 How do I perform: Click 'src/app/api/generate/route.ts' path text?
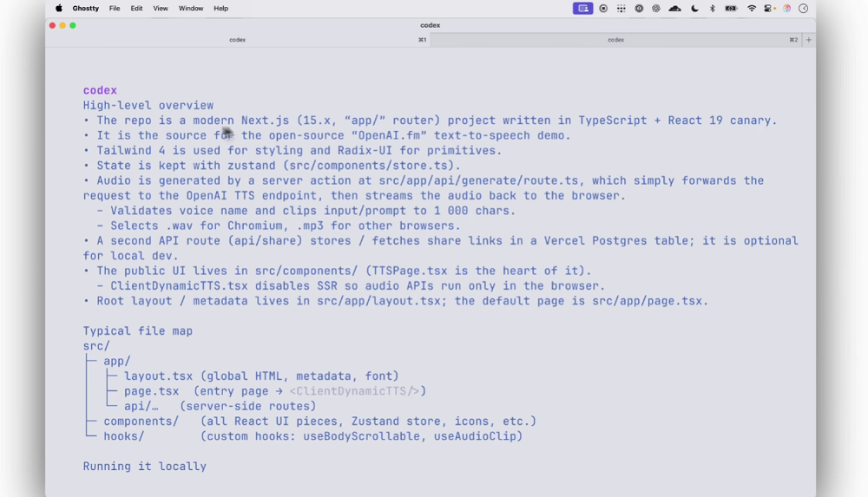tap(479, 180)
